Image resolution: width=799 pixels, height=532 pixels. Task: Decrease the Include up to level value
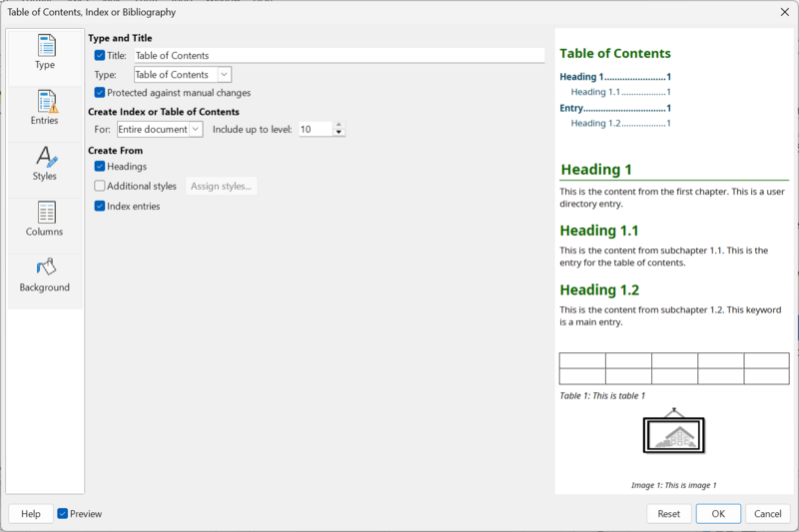point(339,133)
